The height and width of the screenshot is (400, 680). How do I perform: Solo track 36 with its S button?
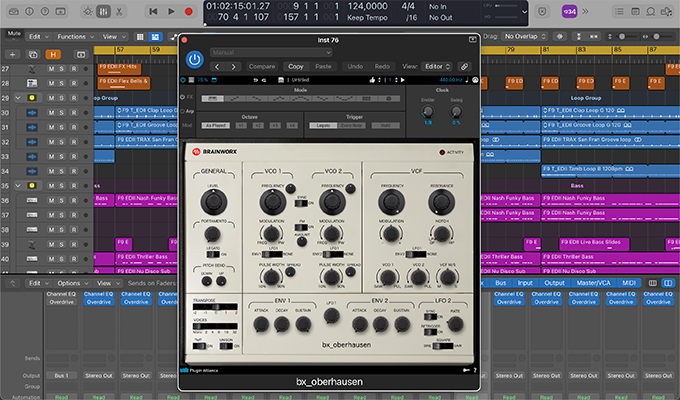(62, 200)
